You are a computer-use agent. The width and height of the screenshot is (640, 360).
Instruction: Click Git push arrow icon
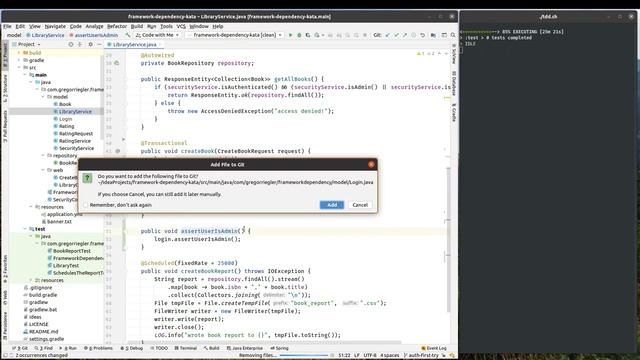tap(404, 35)
